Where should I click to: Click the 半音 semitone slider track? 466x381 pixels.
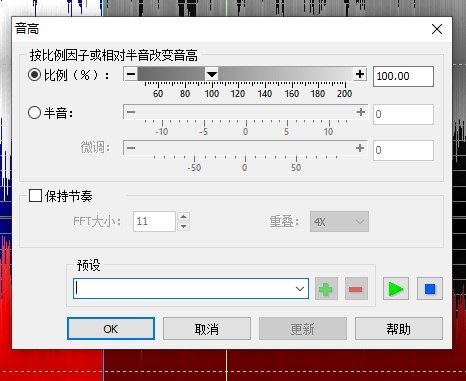click(x=246, y=112)
